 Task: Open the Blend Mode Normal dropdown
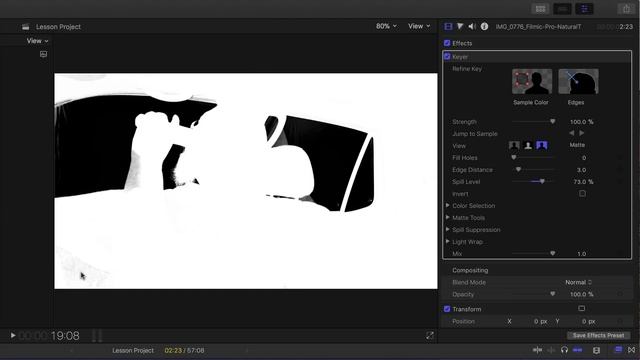pyautogui.click(x=578, y=282)
